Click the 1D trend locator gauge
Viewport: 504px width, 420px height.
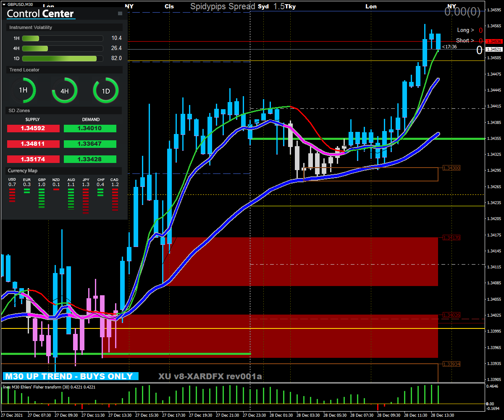point(106,90)
